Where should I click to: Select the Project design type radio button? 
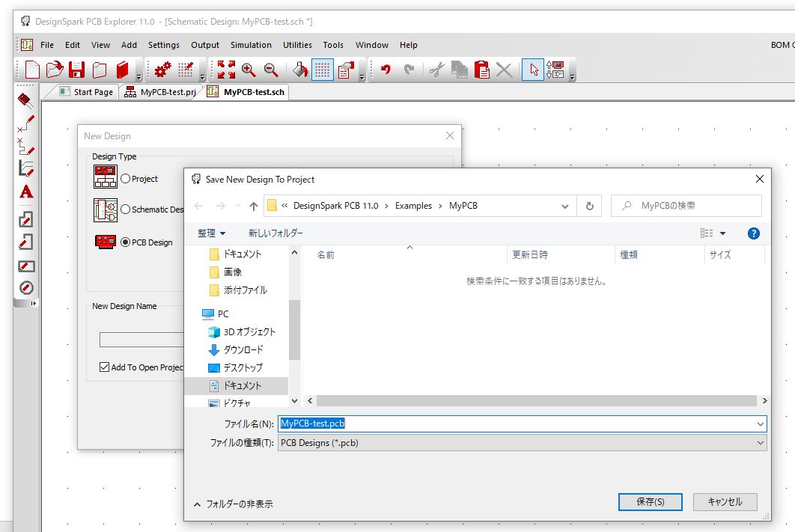click(125, 179)
